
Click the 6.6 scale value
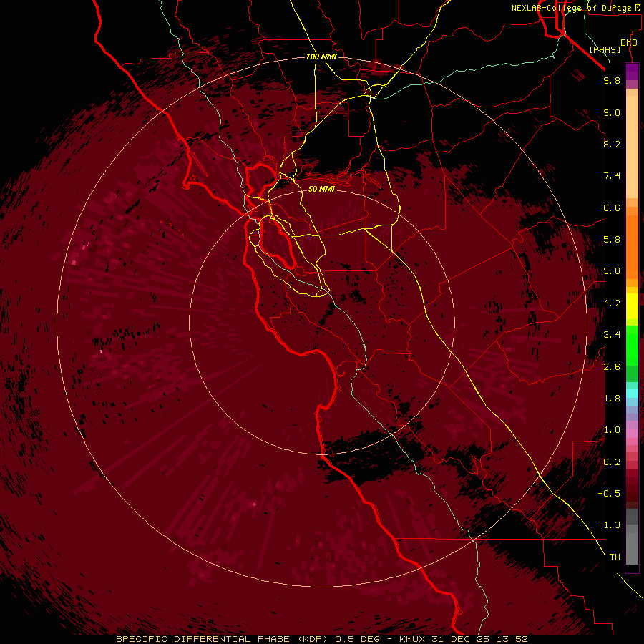pos(612,208)
